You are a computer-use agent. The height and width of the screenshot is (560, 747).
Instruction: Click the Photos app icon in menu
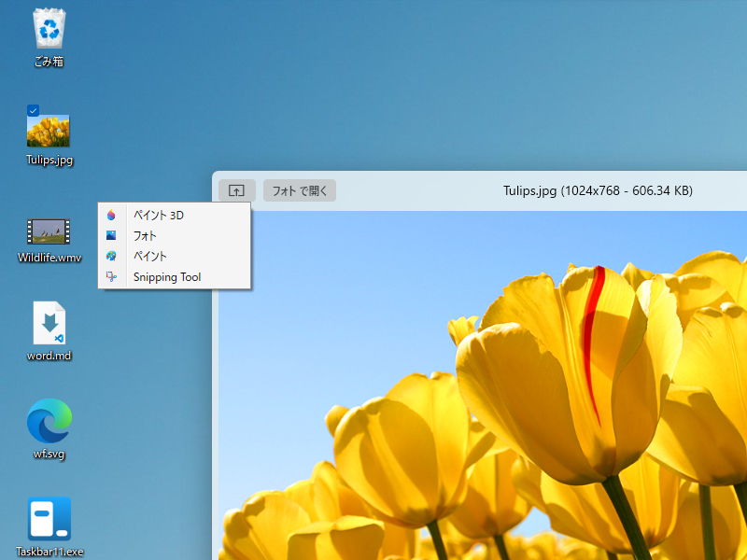pos(111,235)
